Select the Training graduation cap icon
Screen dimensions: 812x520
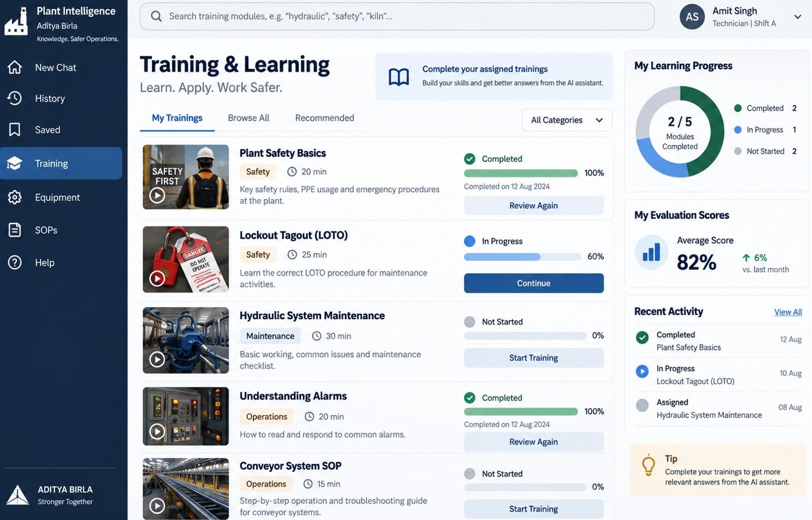coord(15,163)
